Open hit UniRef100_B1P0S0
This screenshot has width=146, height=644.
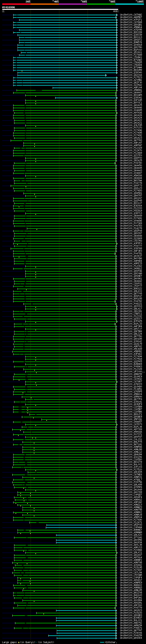click(131, 50)
